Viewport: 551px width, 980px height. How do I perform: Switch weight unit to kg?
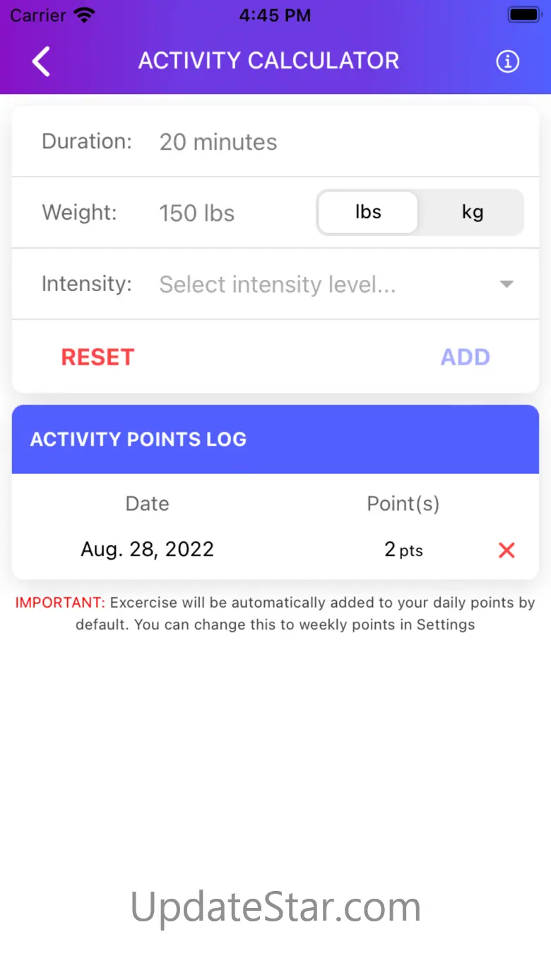click(x=472, y=213)
